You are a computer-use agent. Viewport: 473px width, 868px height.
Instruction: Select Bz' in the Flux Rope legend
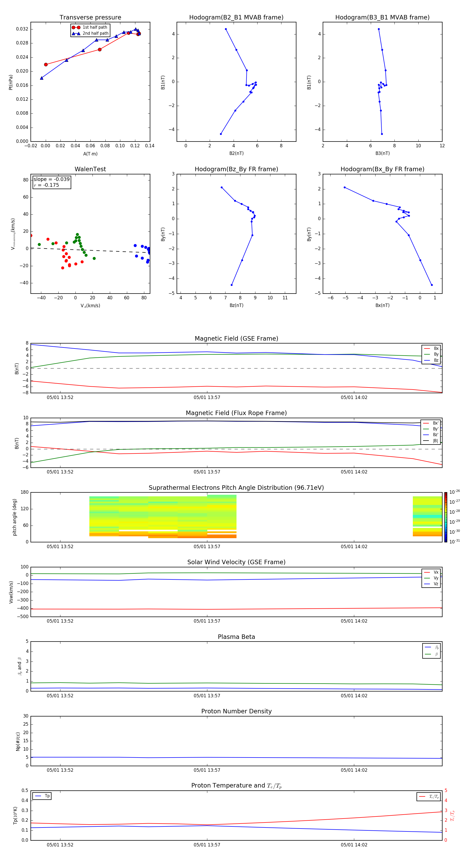[431, 435]
